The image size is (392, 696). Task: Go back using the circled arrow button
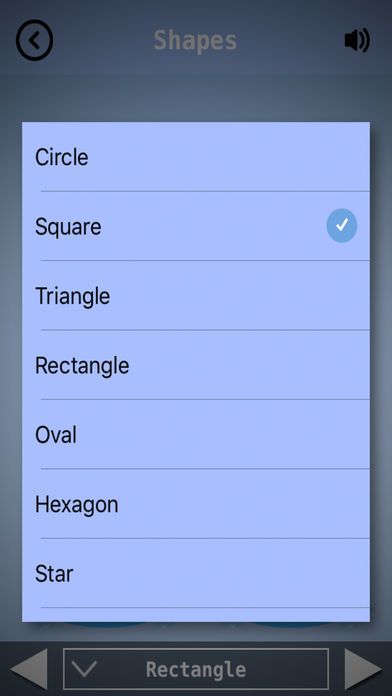pos(35,40)
